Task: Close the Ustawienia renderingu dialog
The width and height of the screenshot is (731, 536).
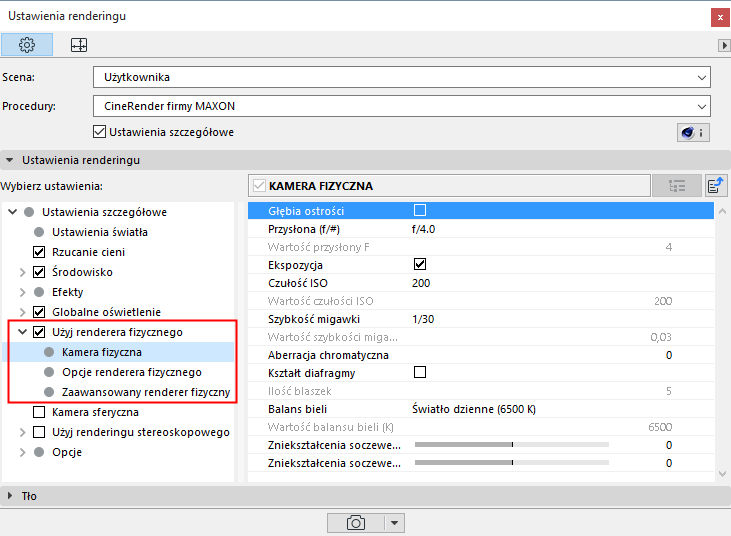Action: (720, 18)
